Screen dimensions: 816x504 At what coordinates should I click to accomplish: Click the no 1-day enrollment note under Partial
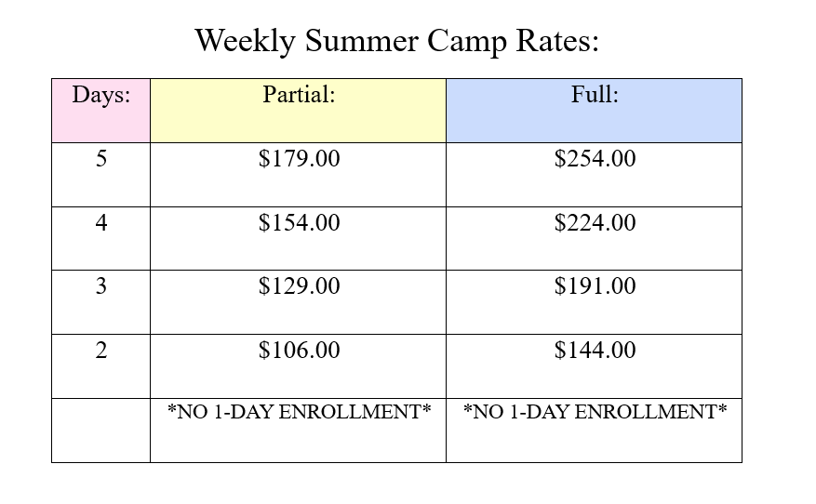click(299, 411)
